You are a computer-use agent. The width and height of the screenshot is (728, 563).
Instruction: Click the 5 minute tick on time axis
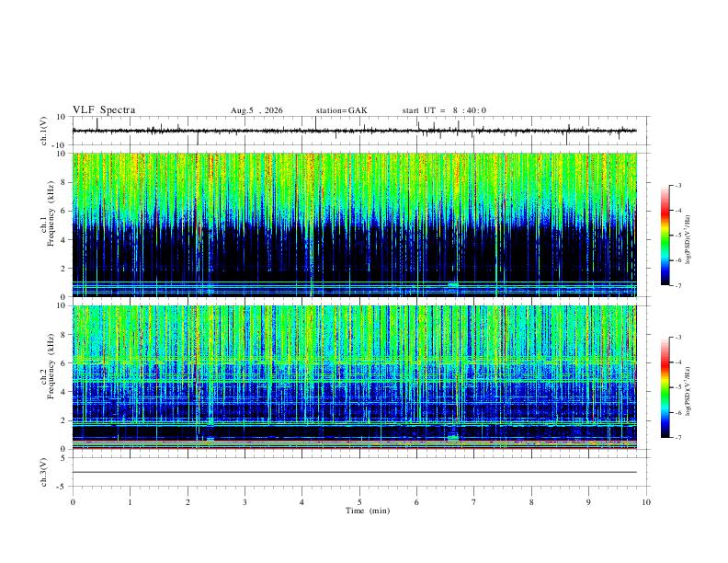coord(359,502)
